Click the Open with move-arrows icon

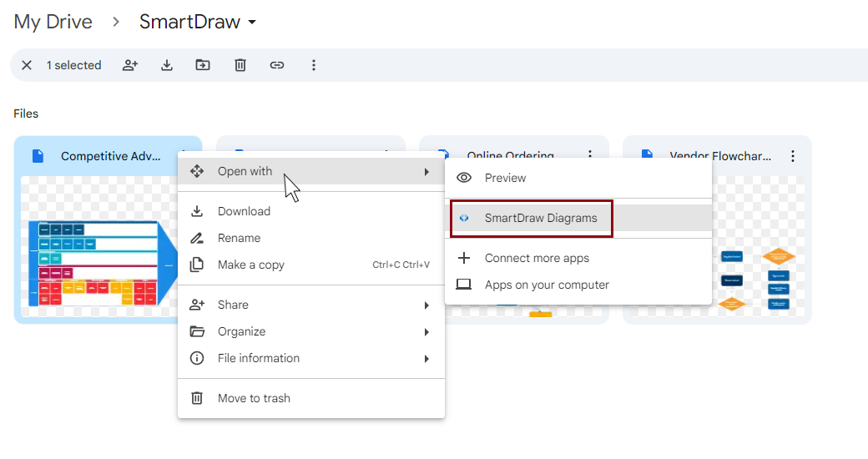(x=197, y=172)
